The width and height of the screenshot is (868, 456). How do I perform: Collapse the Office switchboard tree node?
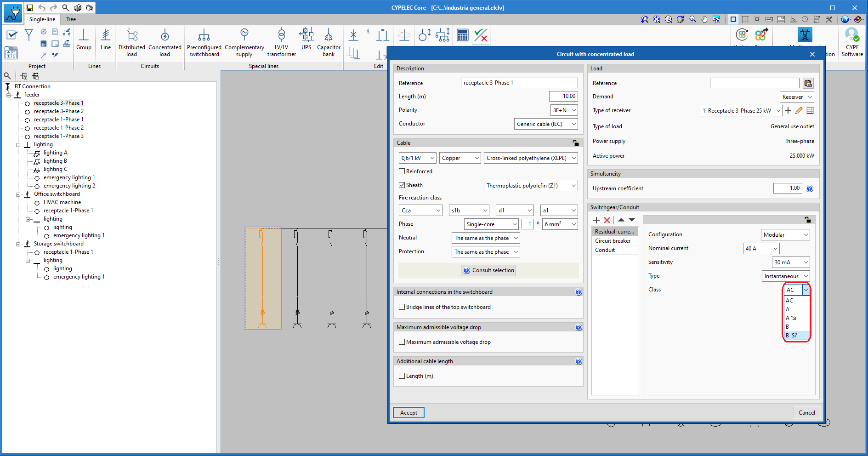click(18, 194)
